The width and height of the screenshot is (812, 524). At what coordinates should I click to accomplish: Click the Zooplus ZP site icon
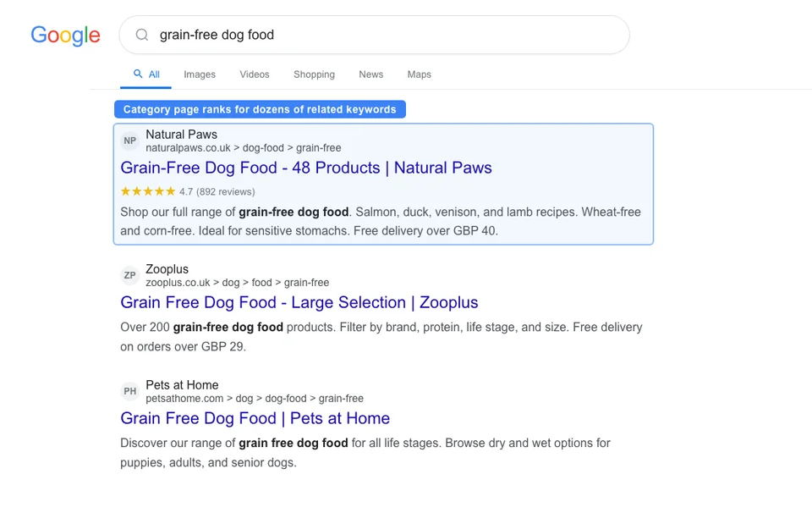click(x=129, y=275)
